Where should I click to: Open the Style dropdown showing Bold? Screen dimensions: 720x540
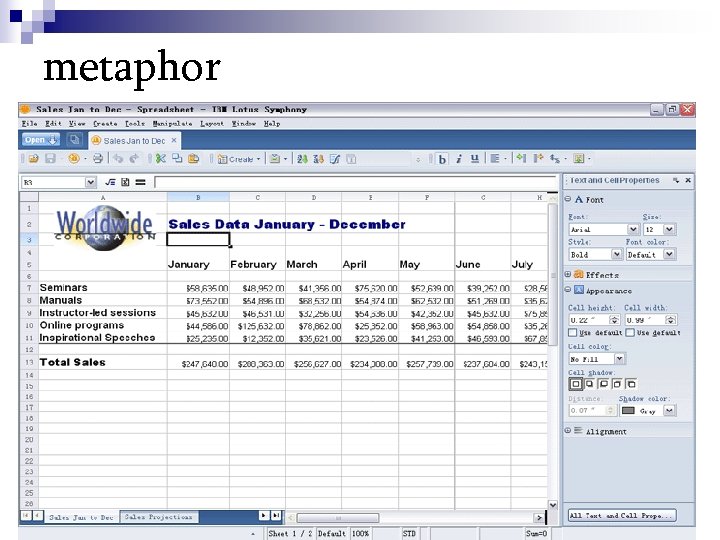(x=617, y=254)
